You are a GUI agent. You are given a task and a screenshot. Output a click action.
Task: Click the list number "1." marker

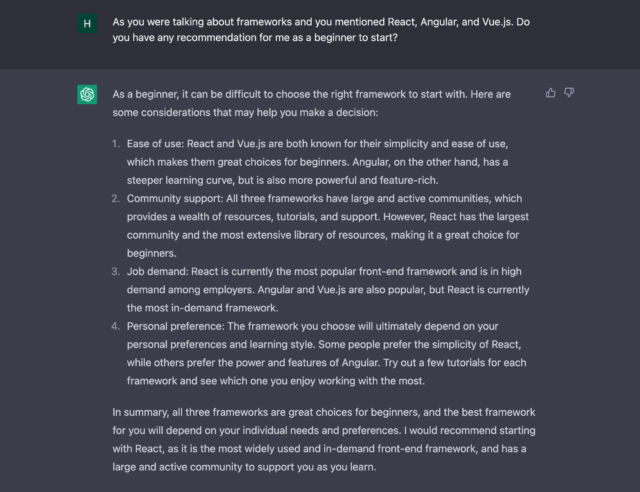click(116, 144)
